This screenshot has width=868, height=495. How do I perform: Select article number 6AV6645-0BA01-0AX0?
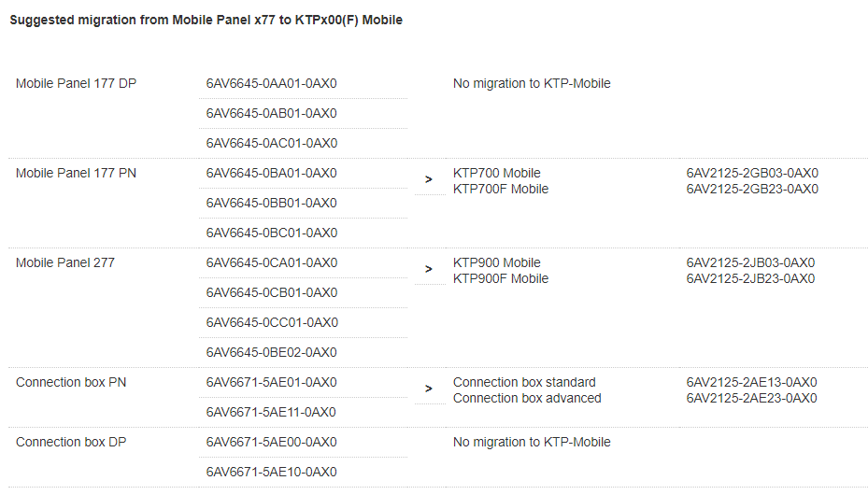(x=271, y=173)
